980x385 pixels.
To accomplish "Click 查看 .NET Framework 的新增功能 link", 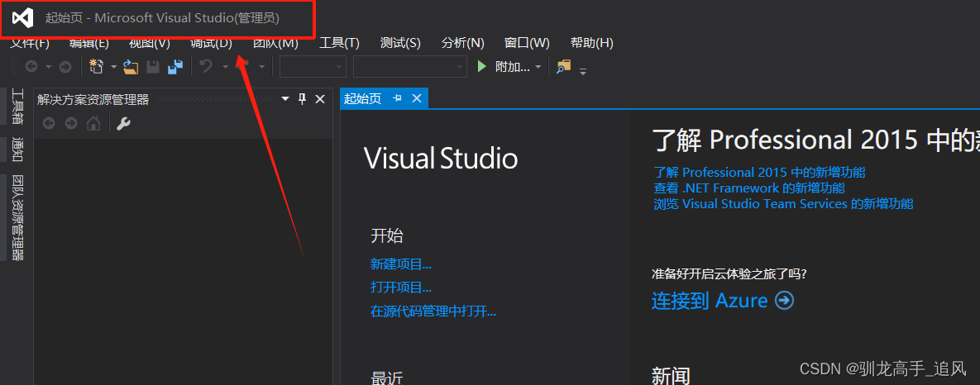I will pos(749,188).
